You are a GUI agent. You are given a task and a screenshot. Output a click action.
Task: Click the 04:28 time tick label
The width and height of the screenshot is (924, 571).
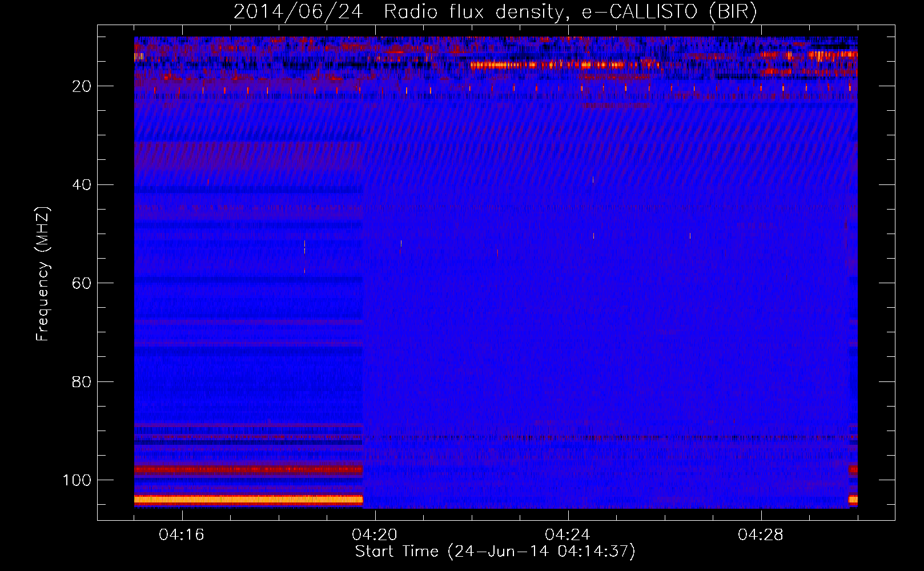[x=761, y=535]
